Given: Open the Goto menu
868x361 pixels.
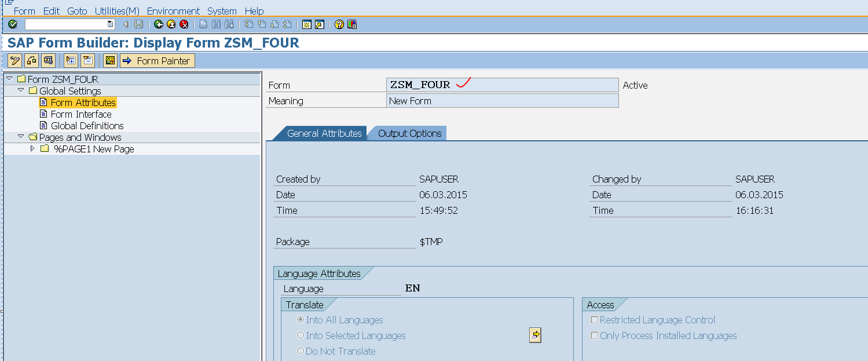Looking at the screenshot, I should (77, 11).
